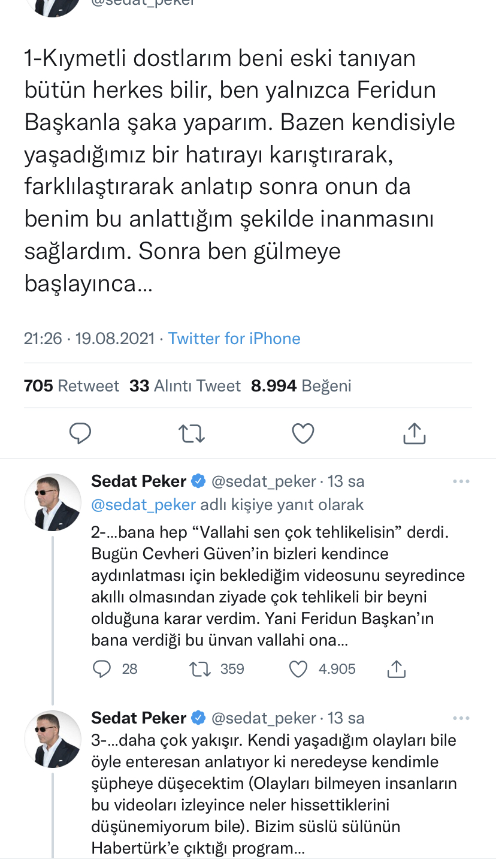Retweet the main tweet via retweet icon
496x868 pixels.
point(192,433)
